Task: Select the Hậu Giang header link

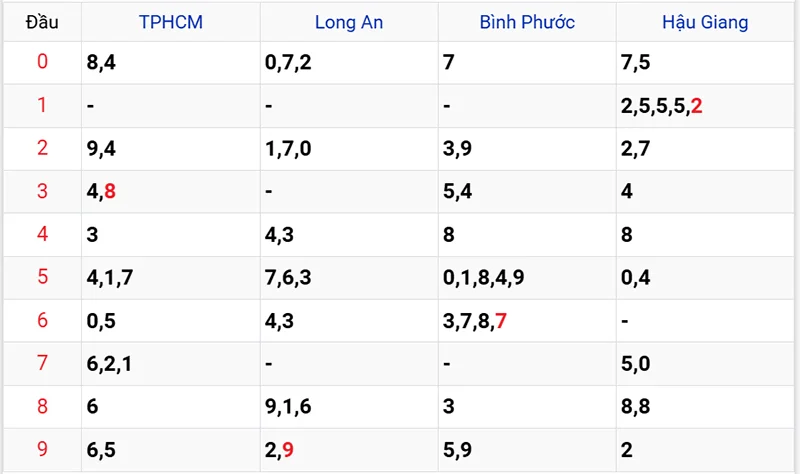Action: point(704,21)
